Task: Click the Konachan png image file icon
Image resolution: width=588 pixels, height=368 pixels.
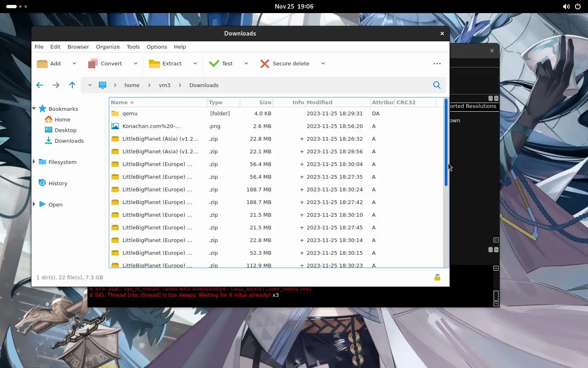Action: (115, 126)
